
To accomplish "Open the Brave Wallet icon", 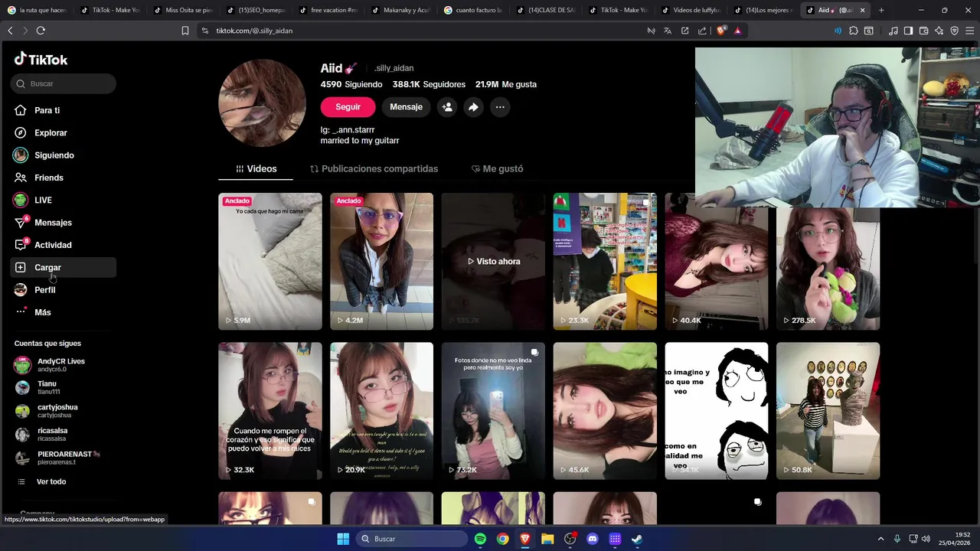I will pos(923,31).
